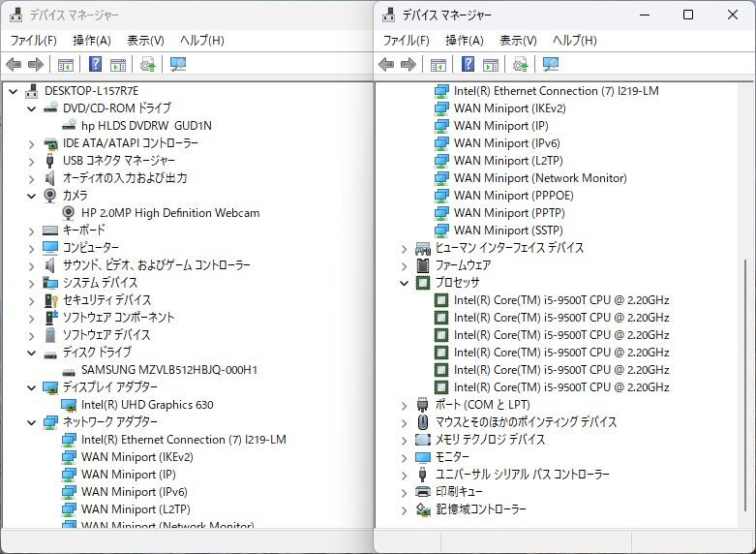Collapse the ネットワーク アダプター node in left window

coord(31,422)
